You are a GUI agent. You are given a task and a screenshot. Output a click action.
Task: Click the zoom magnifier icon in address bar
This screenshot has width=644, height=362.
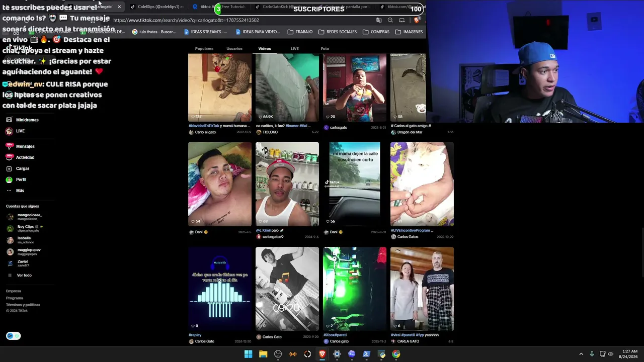pos(390,20)
